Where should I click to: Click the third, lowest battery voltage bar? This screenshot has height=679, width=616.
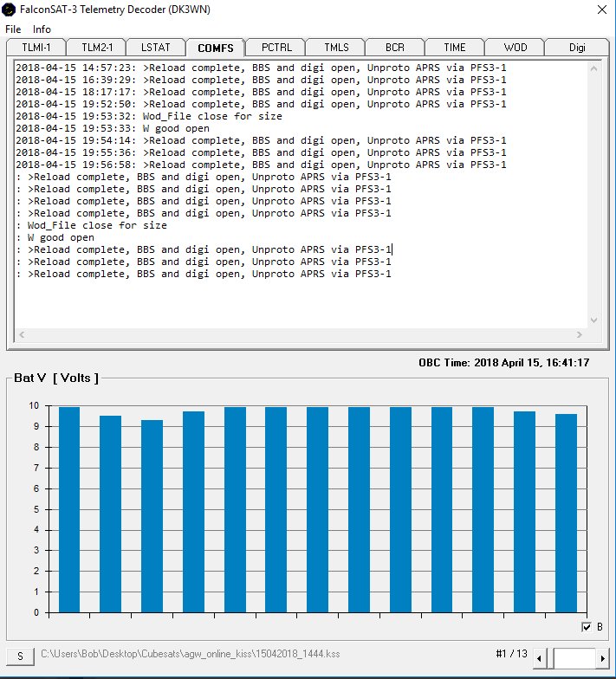152,516
